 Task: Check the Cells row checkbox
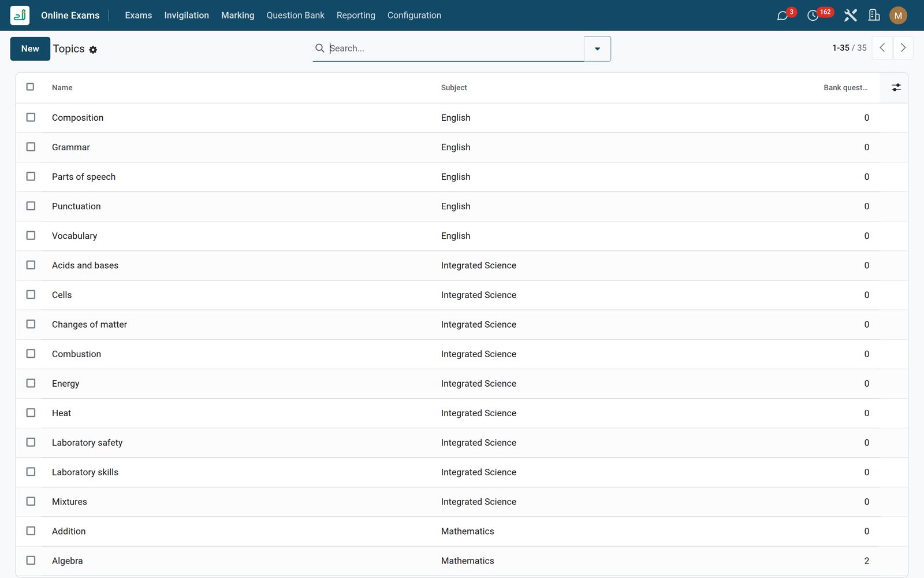pyautogui.click(x=31, y=294)
